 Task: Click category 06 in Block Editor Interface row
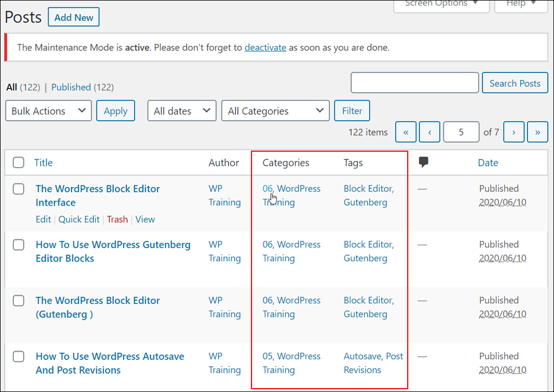click(268, 189)
